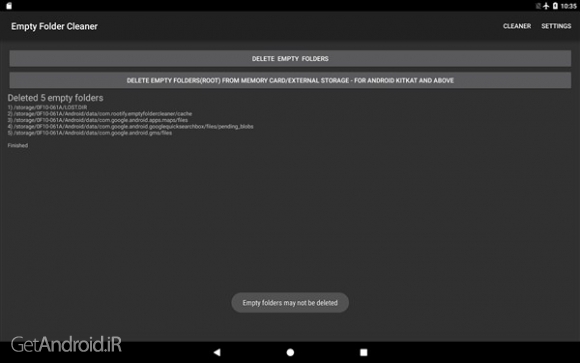The height and width of the screenshot is (363, 580).
Task: Select the com.google.android.gms/files path
Action: click(x=90, y=133)
